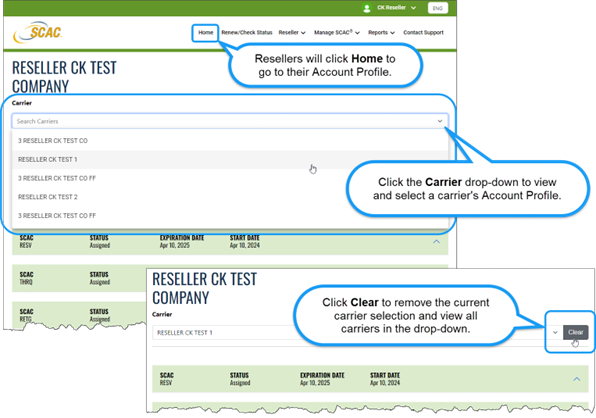The image size is (596, 418).
Task: Select carrier RESELLER CK TEST 1 in list
Action: (x=230, y=159)
